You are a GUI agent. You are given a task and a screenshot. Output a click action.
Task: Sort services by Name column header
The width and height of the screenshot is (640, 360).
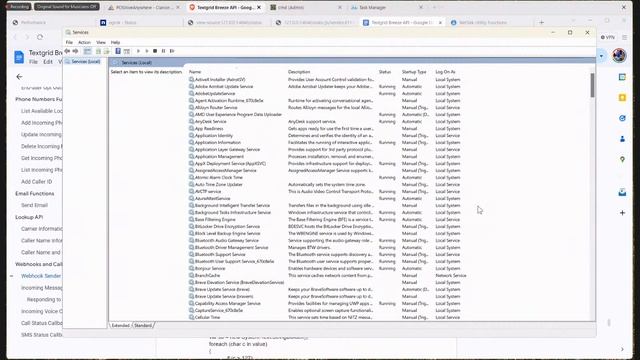[x=195, y=72]
